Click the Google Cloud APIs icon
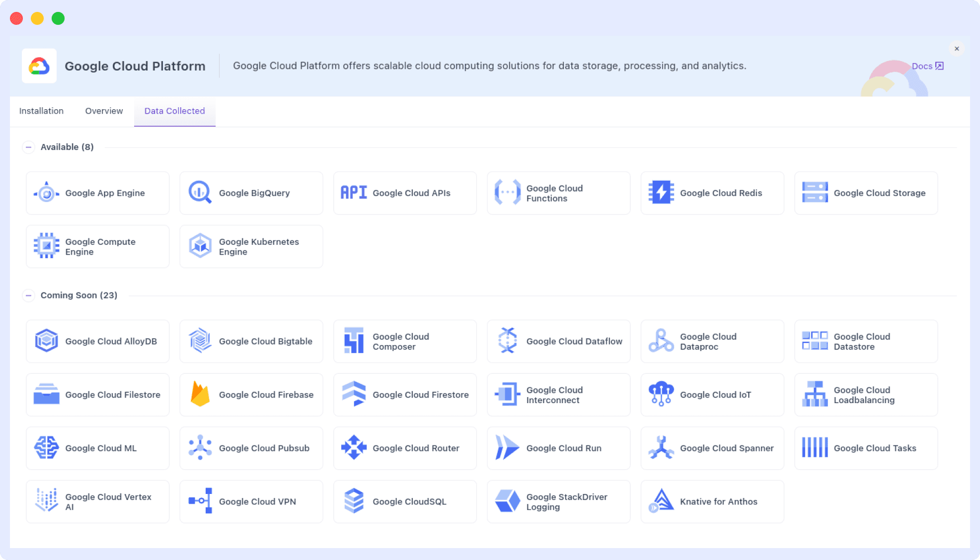The image size is (980, 560). pos(354,193)
